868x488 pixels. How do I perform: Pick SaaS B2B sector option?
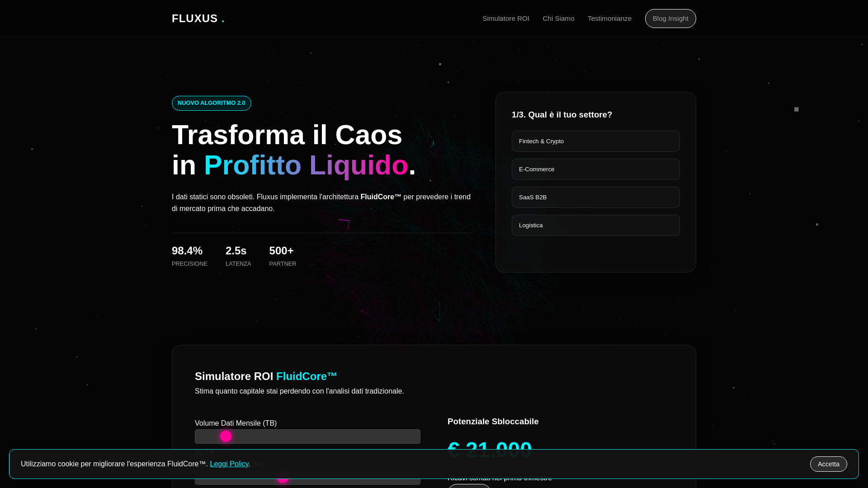[x=595, y=197]
